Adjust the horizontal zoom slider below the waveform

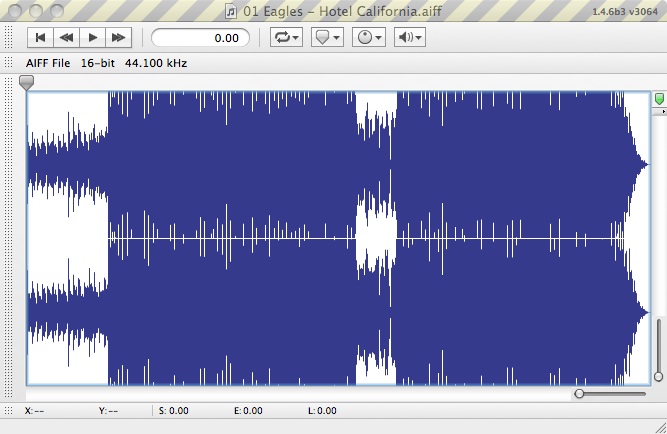coord(579,394)
